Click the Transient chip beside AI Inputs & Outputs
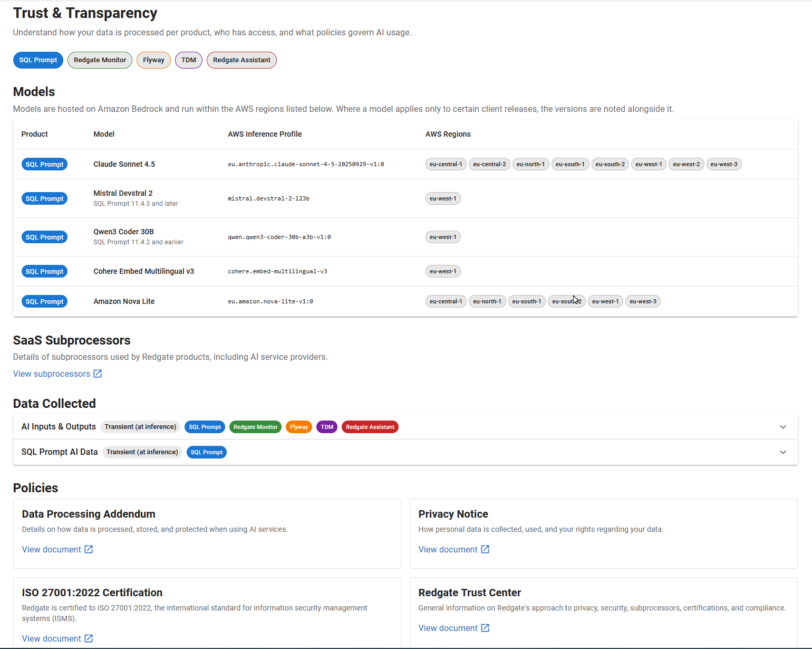The width and height of the screenshot is (812, 649). (x=140, y=427)
